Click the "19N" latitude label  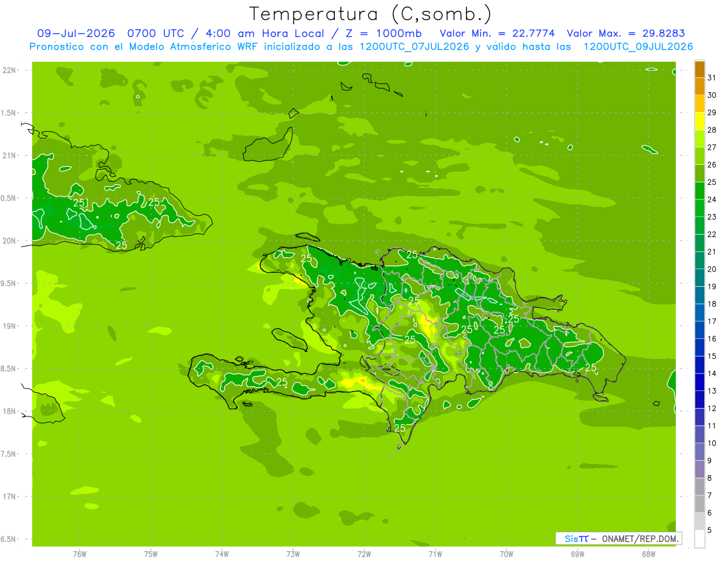(x=8, y=326)
